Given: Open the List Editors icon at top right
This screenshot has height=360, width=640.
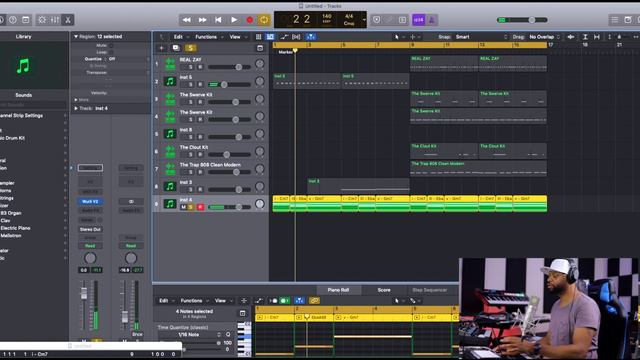Looking at the screenshot, I should (615, 20).
